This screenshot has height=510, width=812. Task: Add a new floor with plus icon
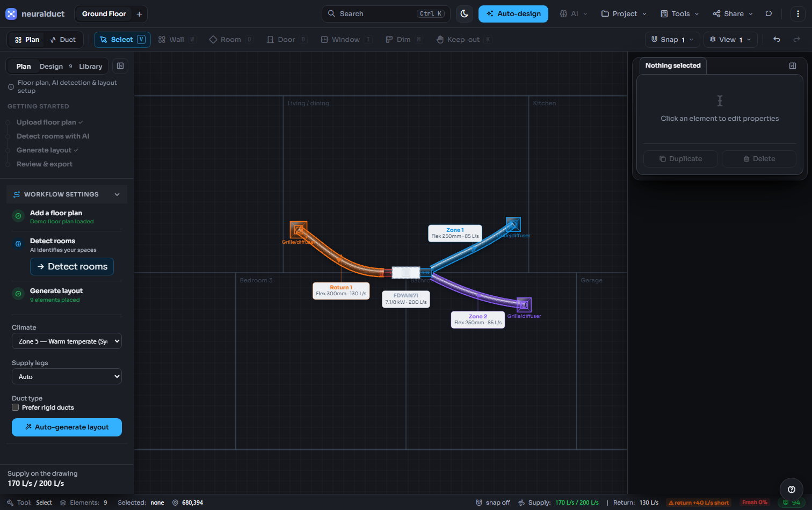click(x=139, y=14)
